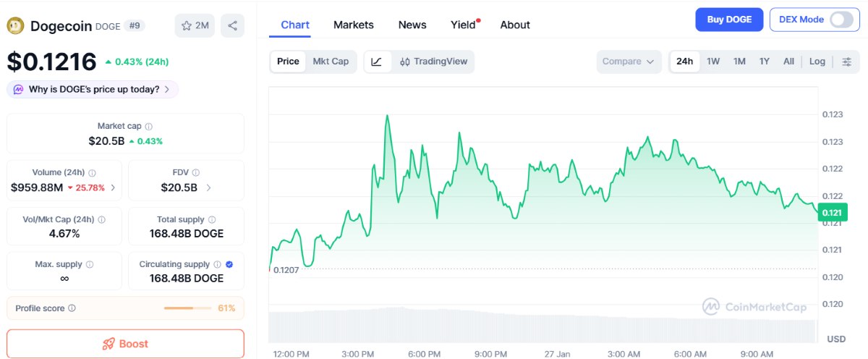Click Circulating supply info icon
Screen dimensions: 868x359
(217, 265)
